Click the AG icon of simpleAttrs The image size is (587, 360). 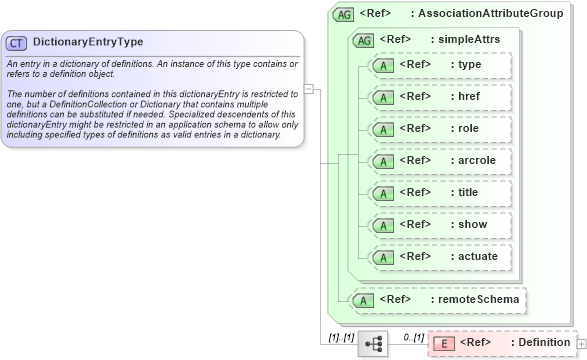point(364,40)
